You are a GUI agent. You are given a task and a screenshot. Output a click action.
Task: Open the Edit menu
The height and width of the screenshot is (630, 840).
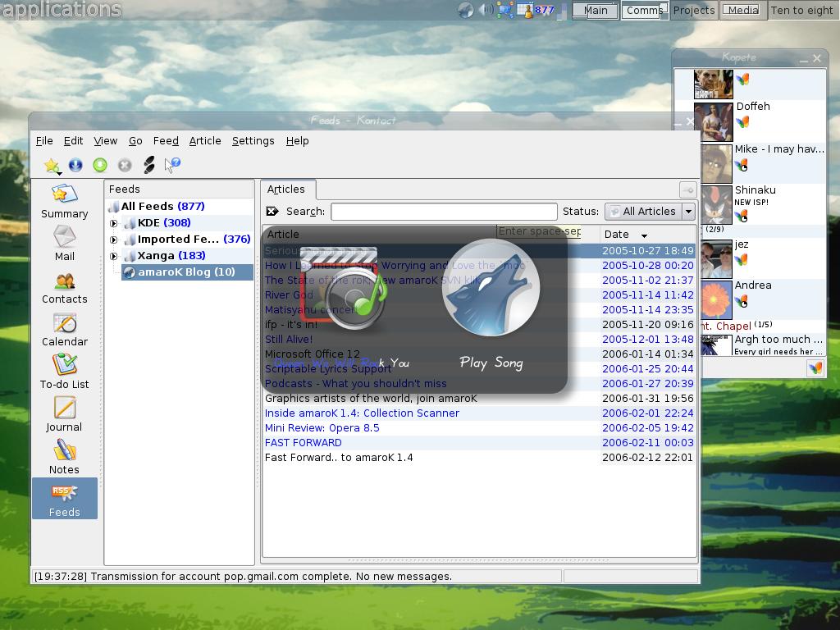[x=73, y=141]
